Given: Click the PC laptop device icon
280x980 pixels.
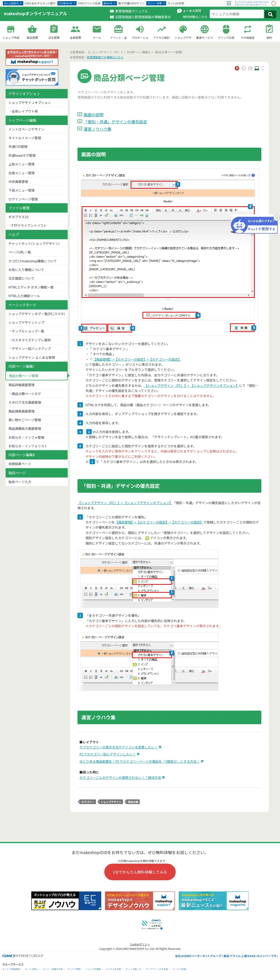Looking at the screenshot, I should pyautogui.click(x=256, y=68).
